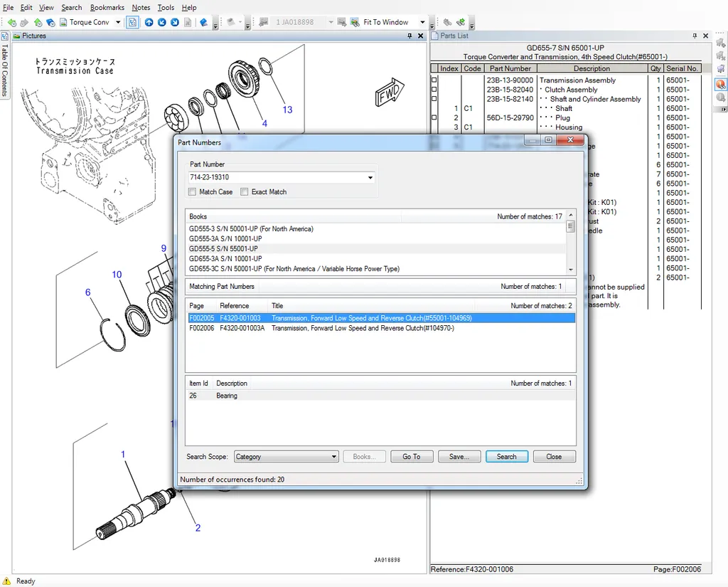Click the gray link icon on right toolbar
The image size is (728, 587).
(448, 22)
